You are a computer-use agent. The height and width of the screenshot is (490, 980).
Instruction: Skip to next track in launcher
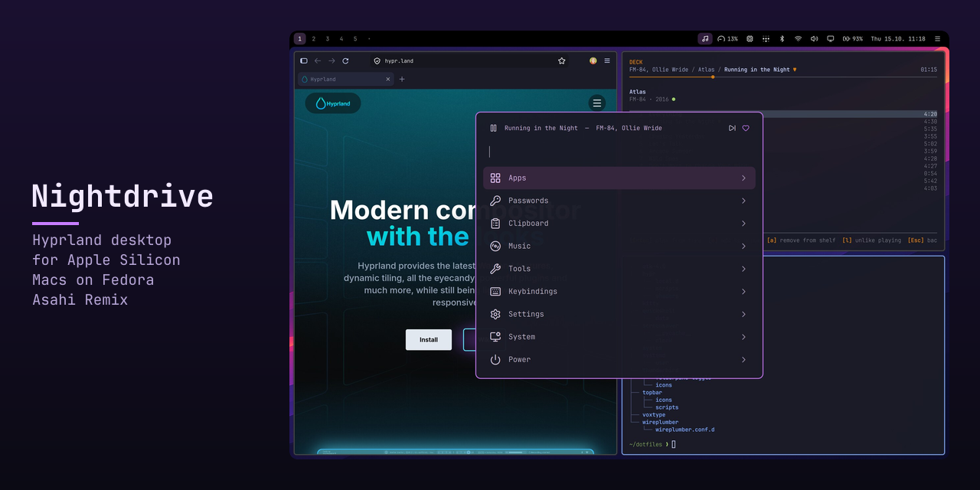pos(732,128)
